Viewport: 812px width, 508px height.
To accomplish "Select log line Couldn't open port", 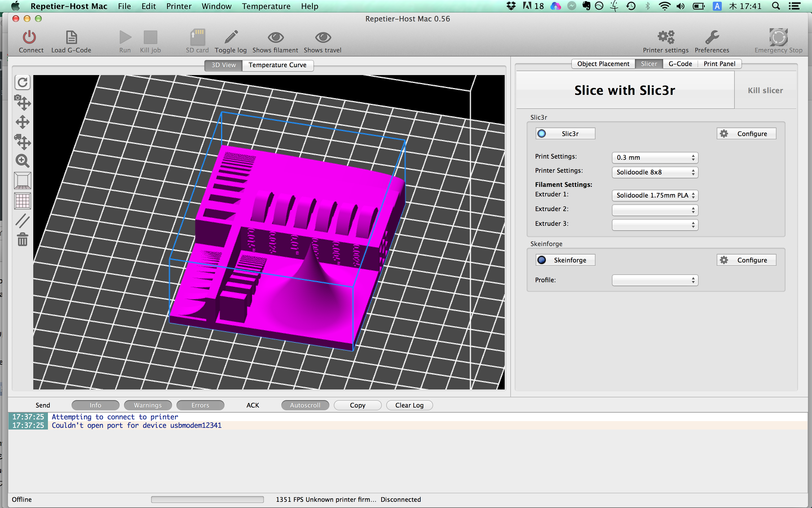I will coord(408,425).
